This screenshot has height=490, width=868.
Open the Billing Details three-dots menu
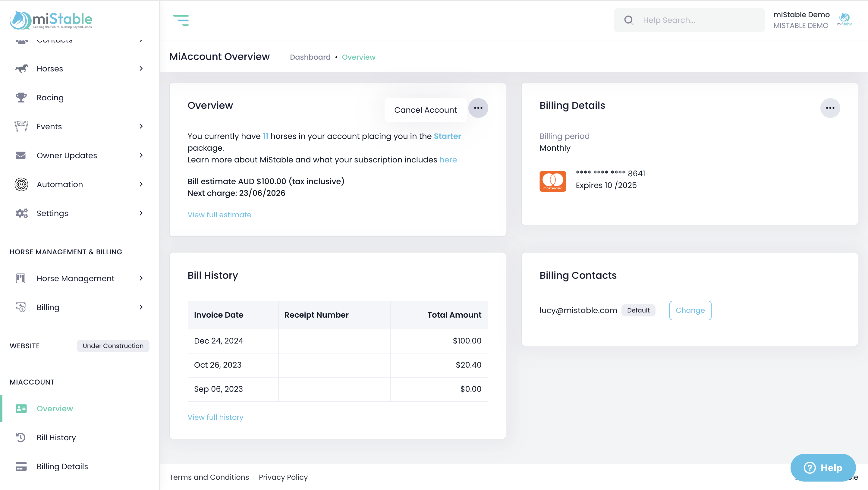pyautogui.click(x=830, y=108)
